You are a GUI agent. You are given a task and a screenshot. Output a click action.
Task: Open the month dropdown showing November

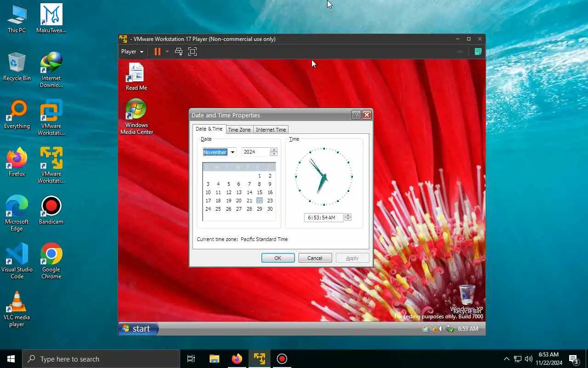coord(232,152)
